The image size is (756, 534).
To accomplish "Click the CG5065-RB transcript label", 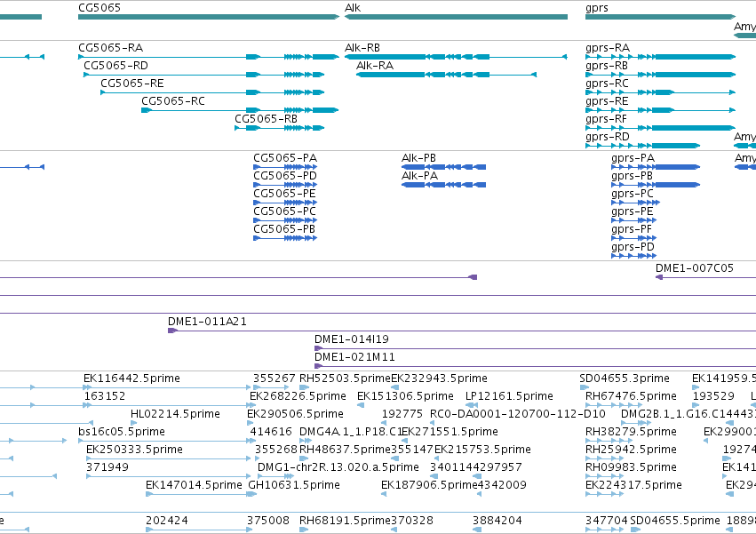I will (x=267, y=119).
